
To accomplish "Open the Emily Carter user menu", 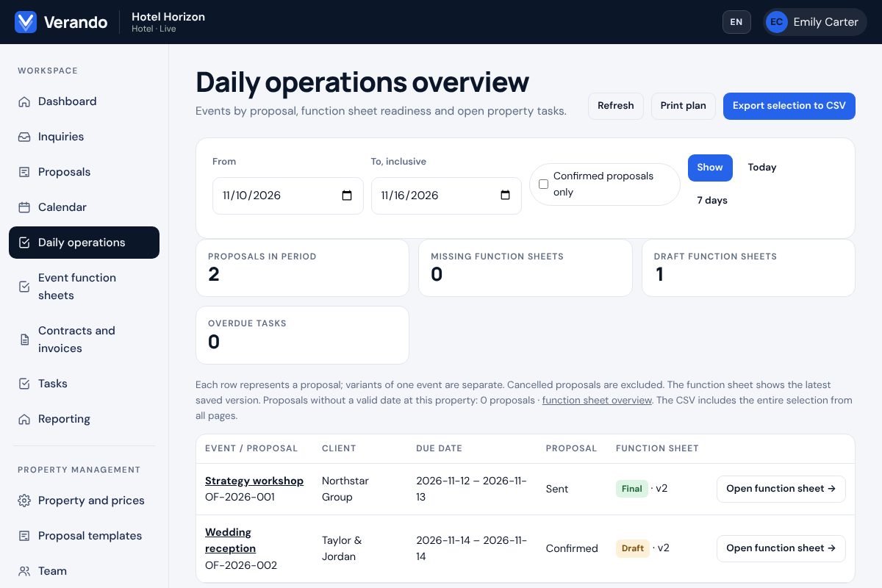I will tap(815, 22).
